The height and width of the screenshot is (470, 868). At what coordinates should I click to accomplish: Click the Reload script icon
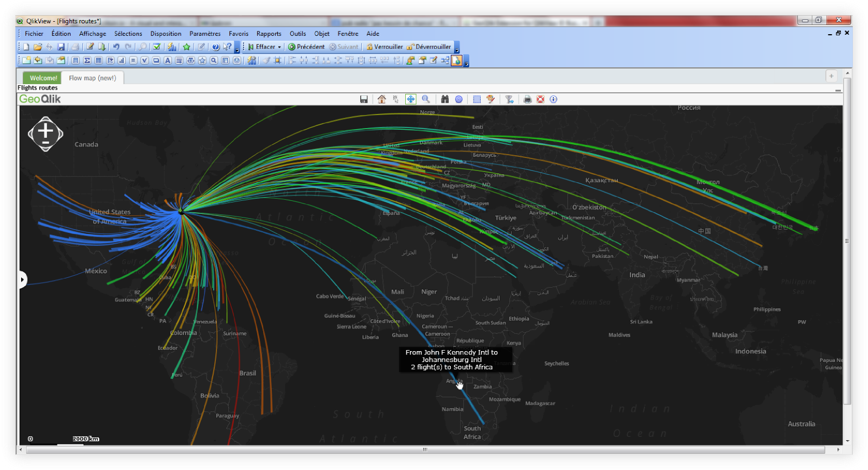(101, 47)
